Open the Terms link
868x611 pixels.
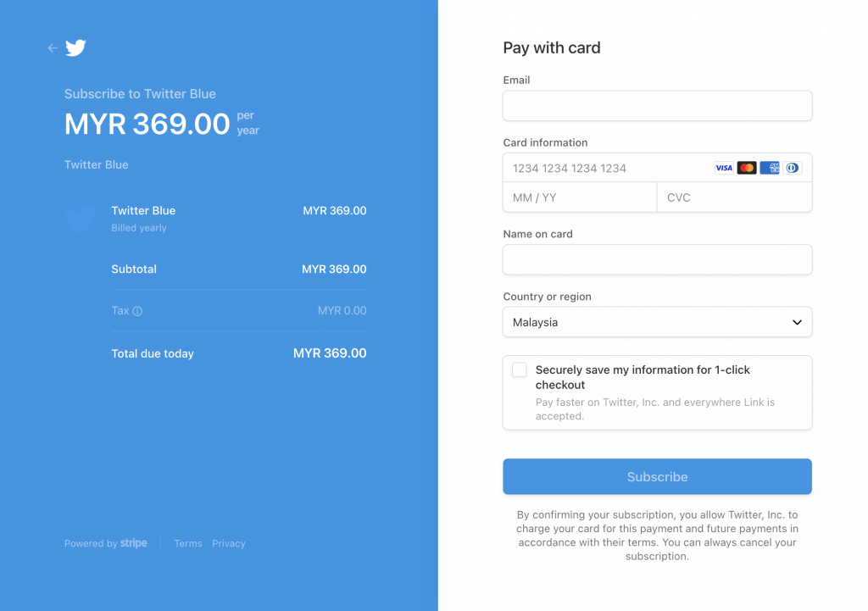(x=187, y=543)
